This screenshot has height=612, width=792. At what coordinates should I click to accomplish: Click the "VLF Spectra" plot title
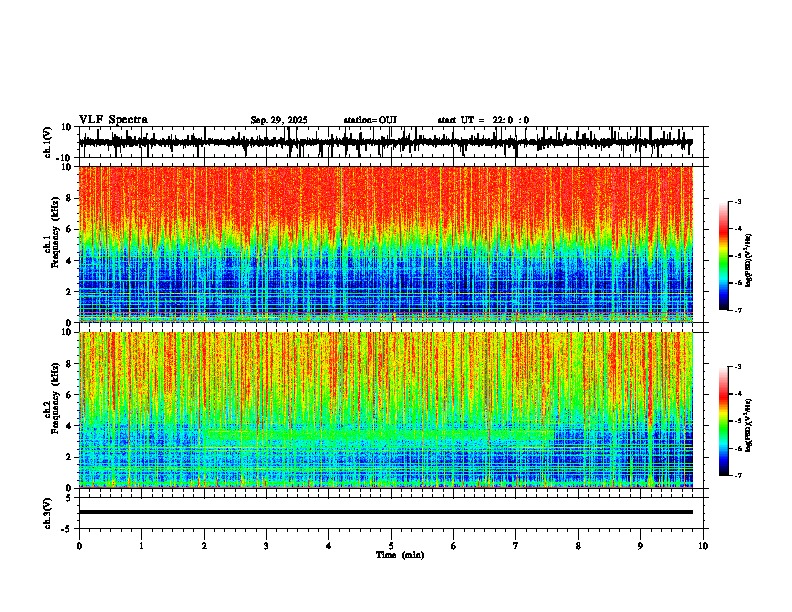[x=113, y=120]
